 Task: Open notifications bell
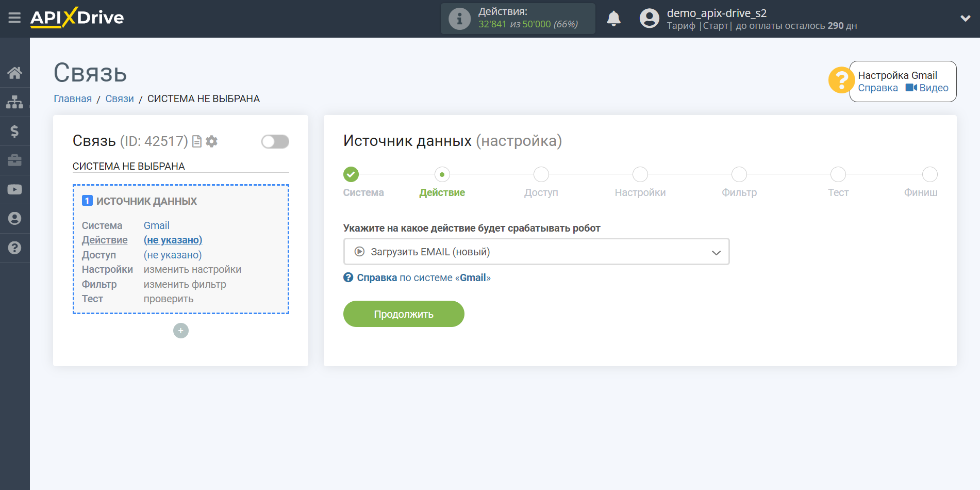tap(613, 19)
